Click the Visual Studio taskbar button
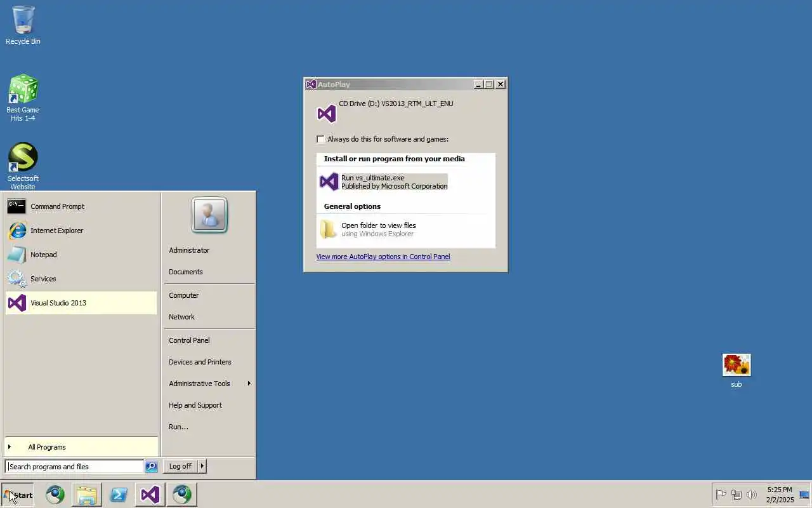Screen dimensions: 812x508 (150, 495)
